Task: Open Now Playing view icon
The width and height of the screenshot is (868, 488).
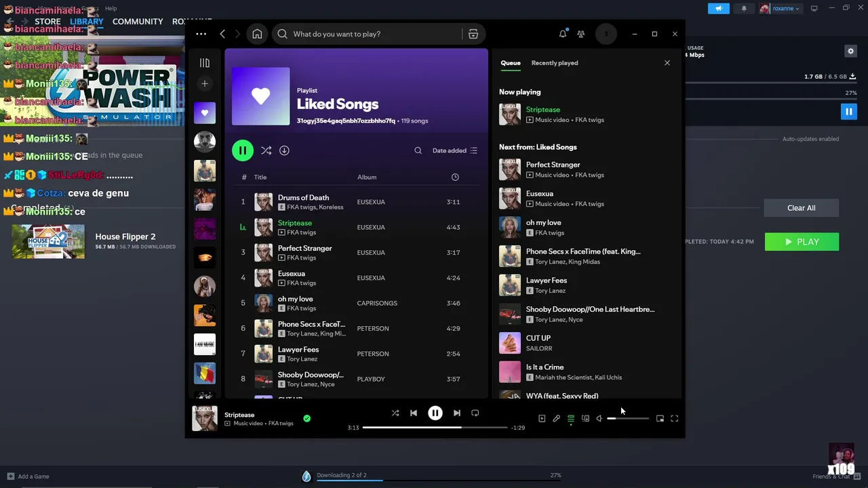Action: pos(542,419)
